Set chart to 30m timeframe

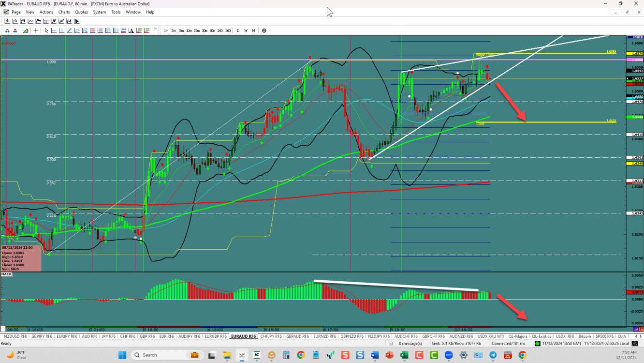[x=205, y=30]
